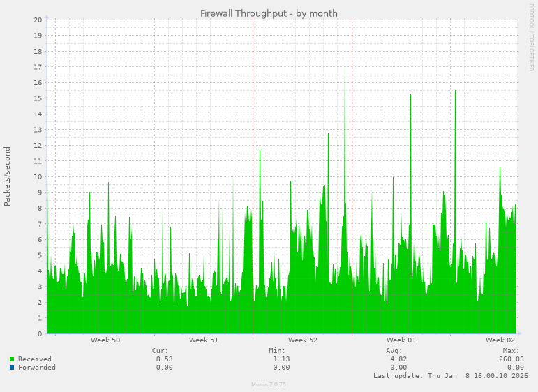Click the y-axis label 10

point(38,177)
